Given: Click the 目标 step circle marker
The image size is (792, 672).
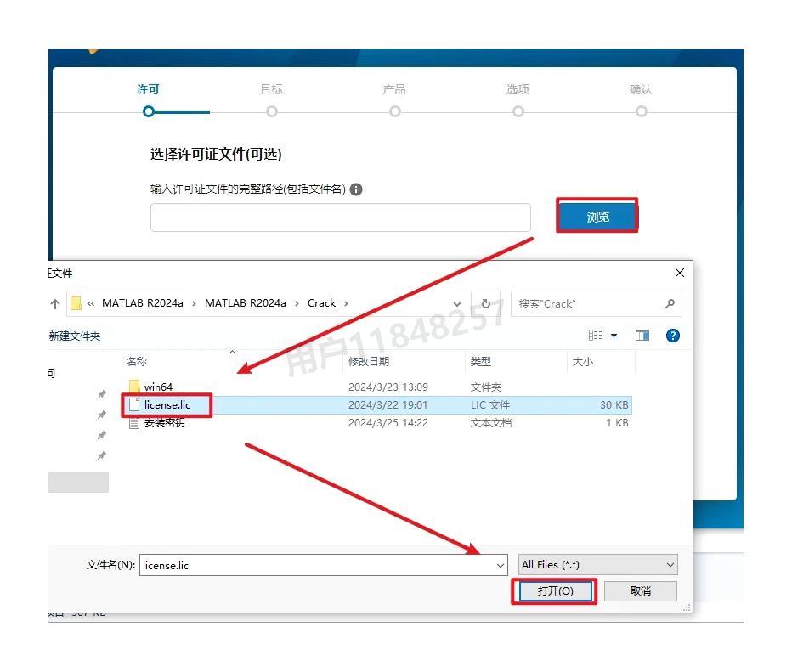Looking at the screenshot, I should point(272,111).
